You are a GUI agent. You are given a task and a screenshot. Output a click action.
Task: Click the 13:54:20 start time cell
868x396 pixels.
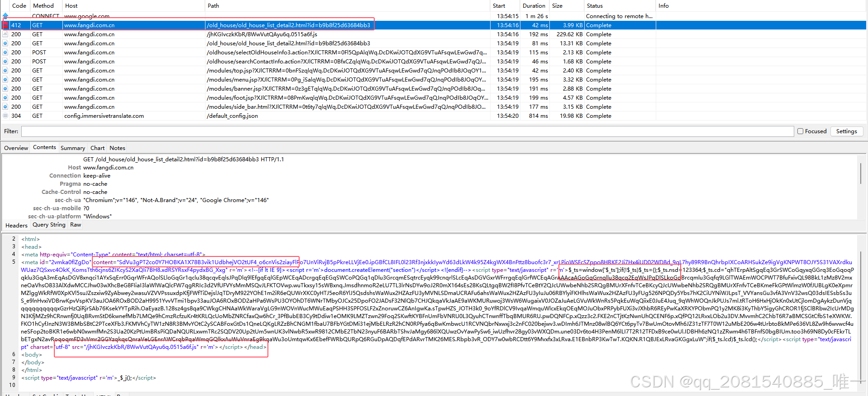(x=508, y=116)
